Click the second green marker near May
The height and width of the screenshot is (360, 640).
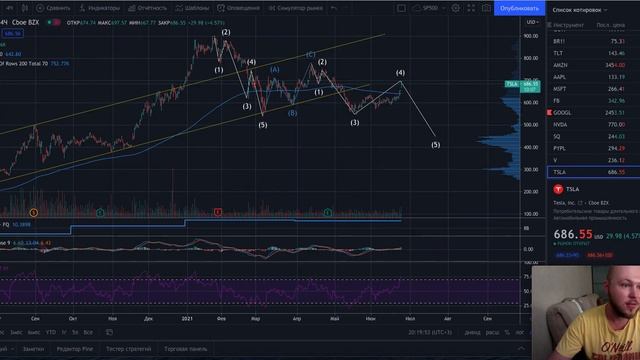327,212
